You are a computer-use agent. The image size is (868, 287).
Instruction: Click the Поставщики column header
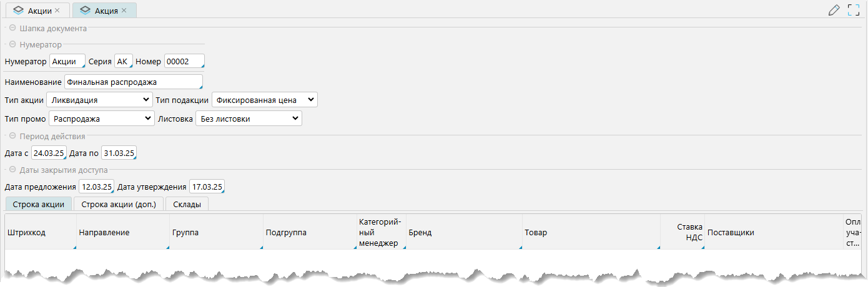(773, 233)
